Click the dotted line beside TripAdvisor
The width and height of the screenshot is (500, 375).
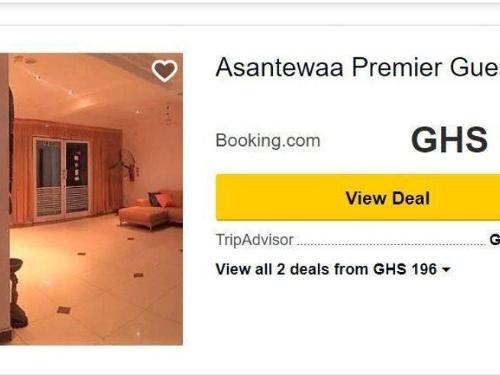coord(391,245)
